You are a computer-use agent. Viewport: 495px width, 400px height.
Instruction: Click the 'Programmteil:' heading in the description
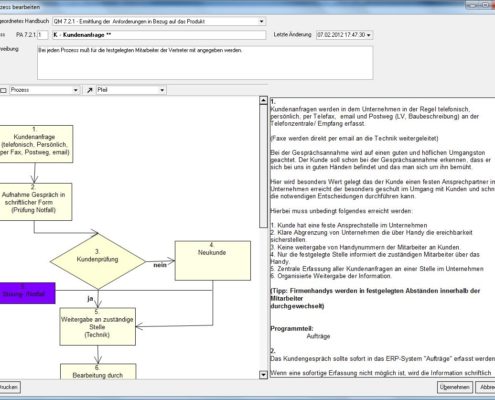click(x=291, y=328)
